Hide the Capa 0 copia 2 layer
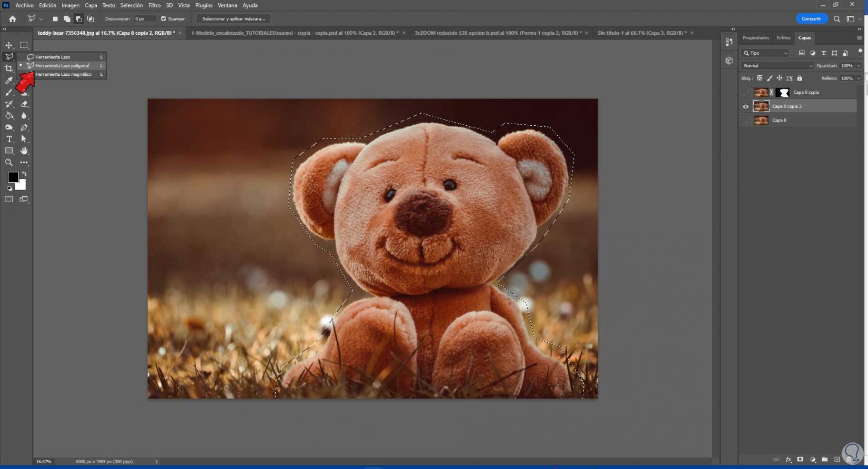Viewport: 868px width, 469px height. (745, 106)
